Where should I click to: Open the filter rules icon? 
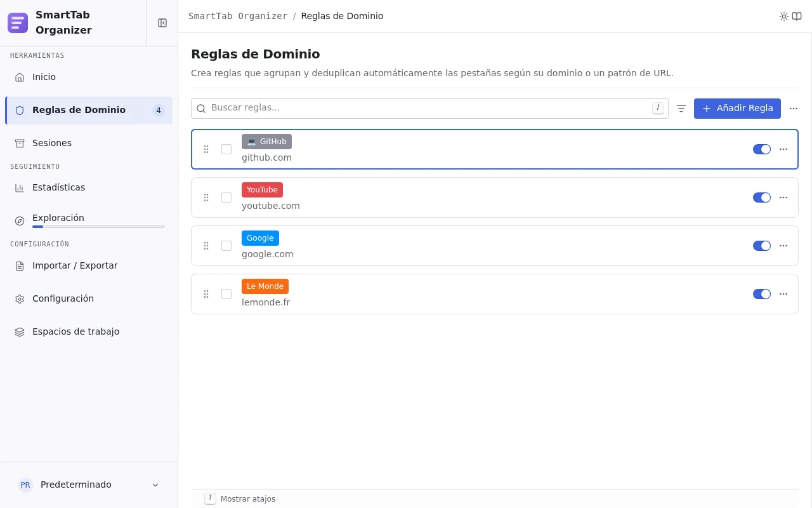pos(681,109)
